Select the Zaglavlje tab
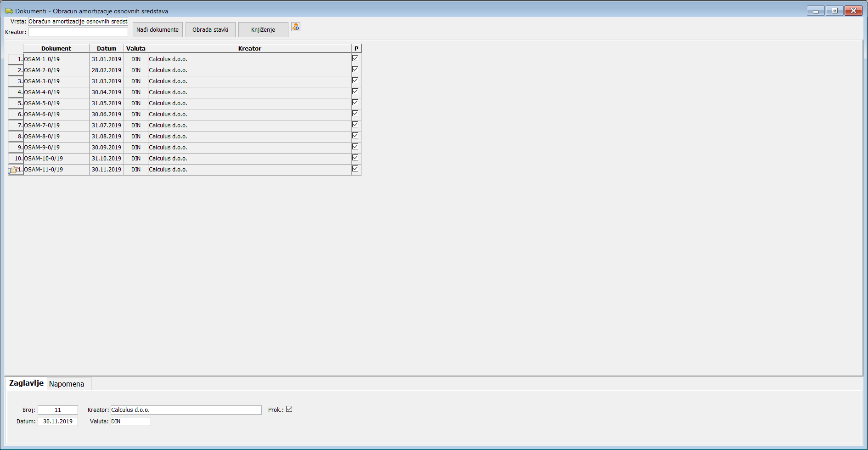The height and width of the screenshot is (450, 868). tap(26, 383)
